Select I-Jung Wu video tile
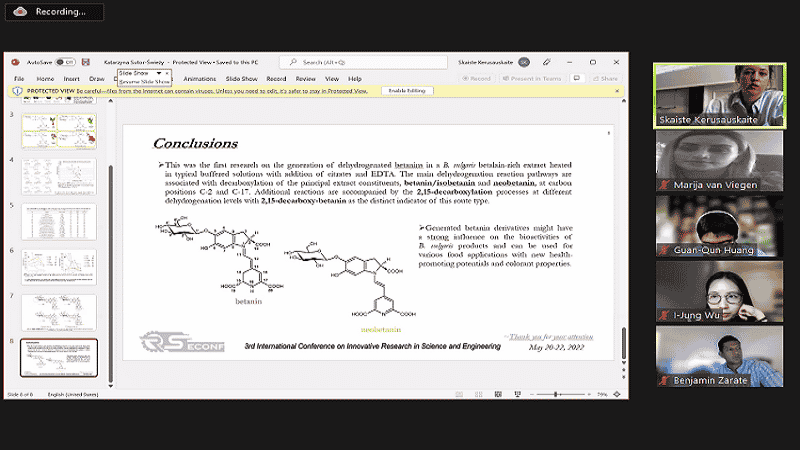This screenshot has height=450, width=800. click(x=719, y=291)
